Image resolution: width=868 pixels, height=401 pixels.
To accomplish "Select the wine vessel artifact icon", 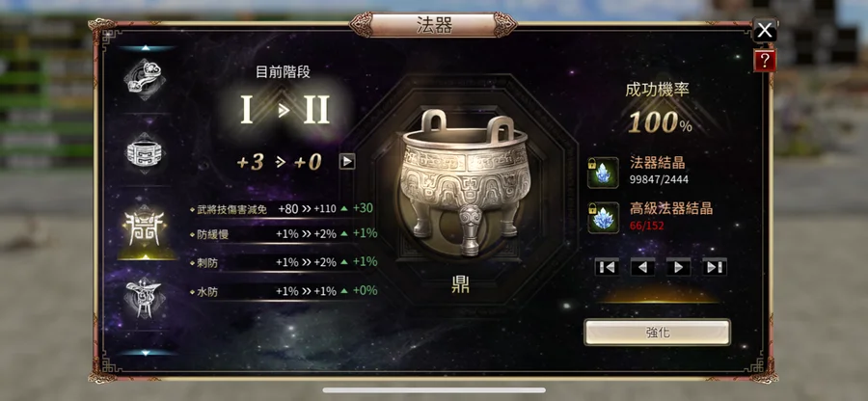I will 145,298.
